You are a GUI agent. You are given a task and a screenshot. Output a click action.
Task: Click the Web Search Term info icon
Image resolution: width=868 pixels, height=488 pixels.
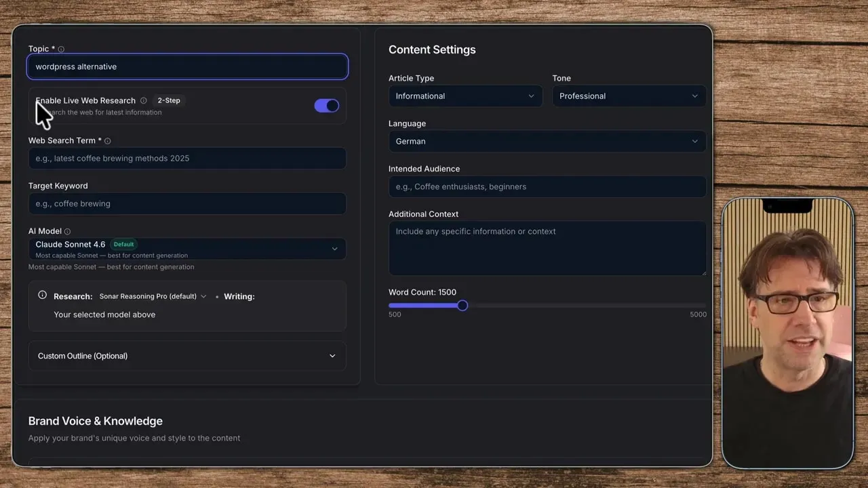107,141
